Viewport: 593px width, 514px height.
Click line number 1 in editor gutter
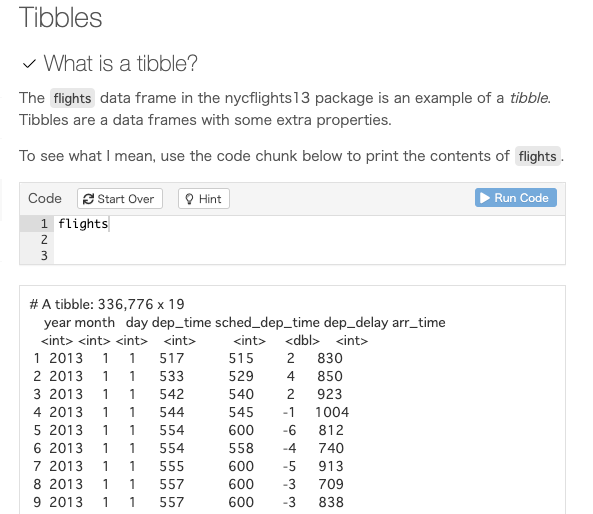pyautogui.click(x=44, y=224)
